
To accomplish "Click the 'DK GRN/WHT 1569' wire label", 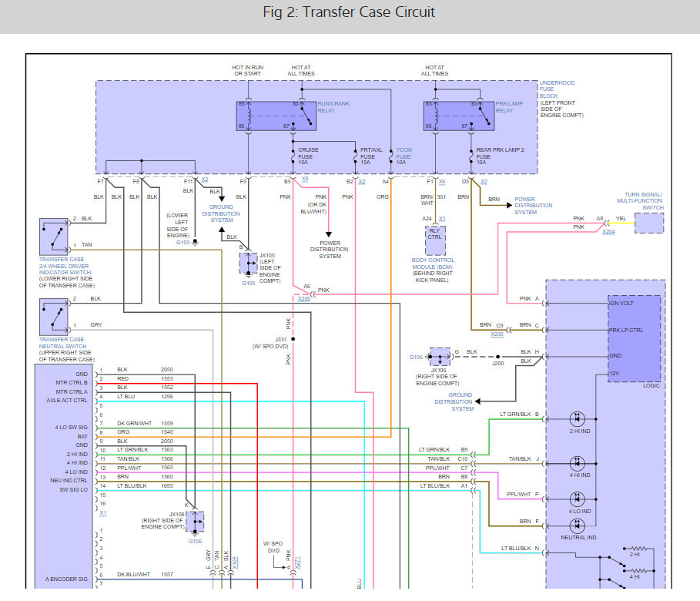I will pyautogui.click(x=145, y=423).
